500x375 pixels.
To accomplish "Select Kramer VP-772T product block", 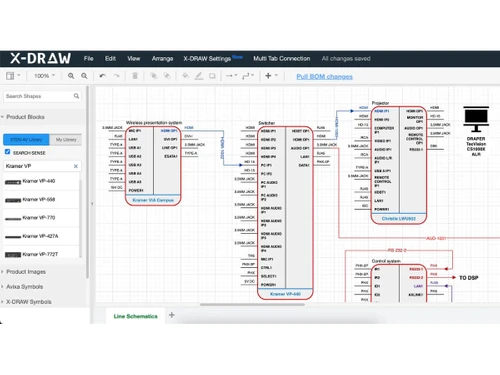I will pyautogui.click(x=42, y=254).
